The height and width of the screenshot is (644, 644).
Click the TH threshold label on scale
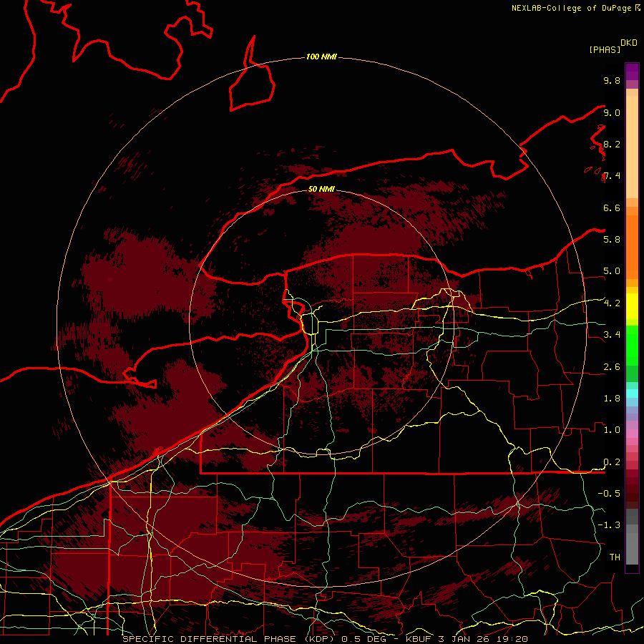(615, 557)
